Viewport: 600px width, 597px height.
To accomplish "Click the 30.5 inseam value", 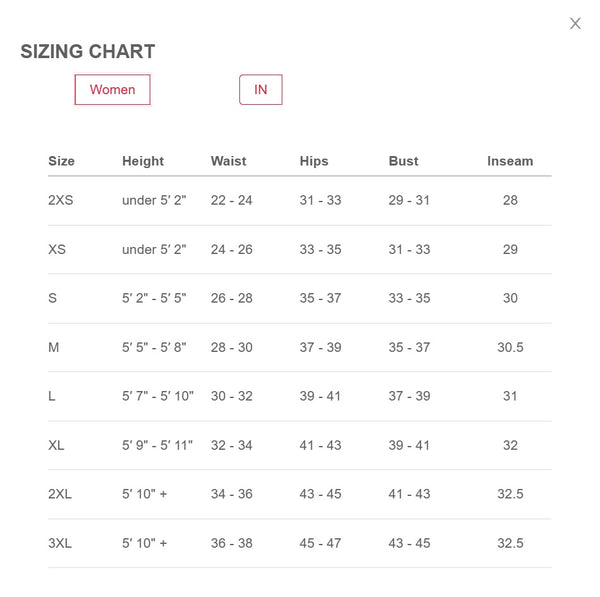I will click(x=510, y=347).
